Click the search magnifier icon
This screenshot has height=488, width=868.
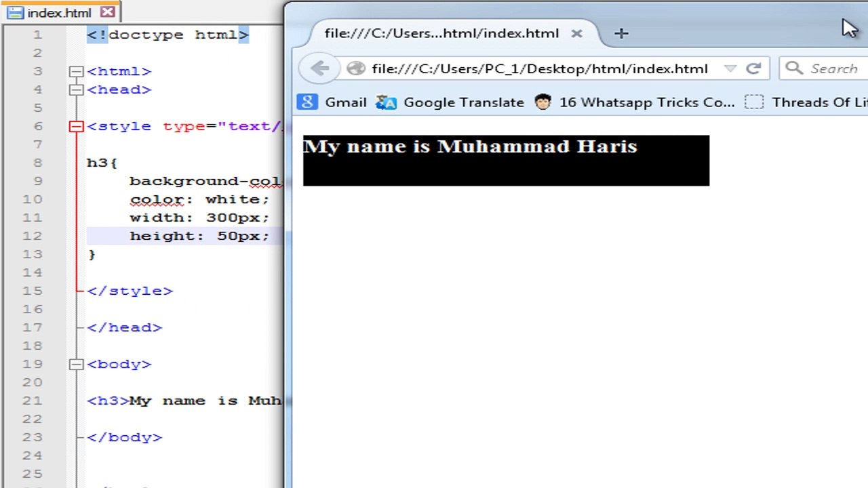click(794, 68)
